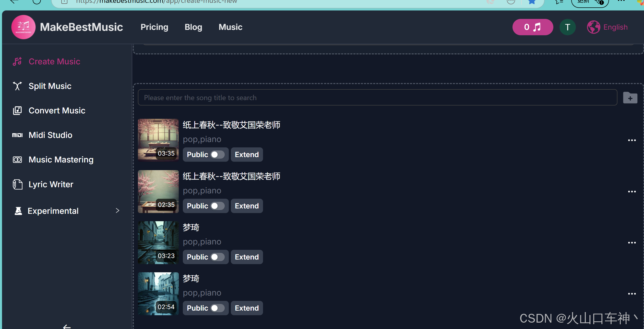Toggle Public on the 03:35 song

217,155
